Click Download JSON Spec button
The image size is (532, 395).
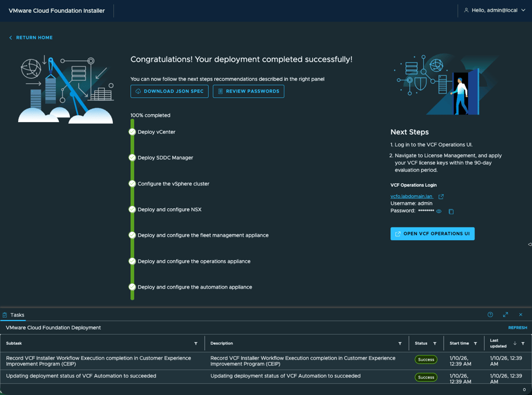pyautogui.click(x=169, y=91)
